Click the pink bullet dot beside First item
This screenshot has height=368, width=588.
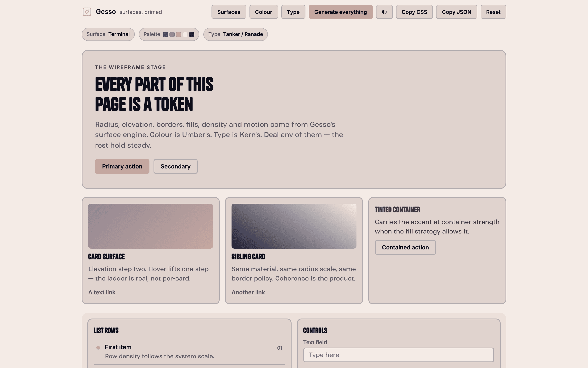coord(98,348)
